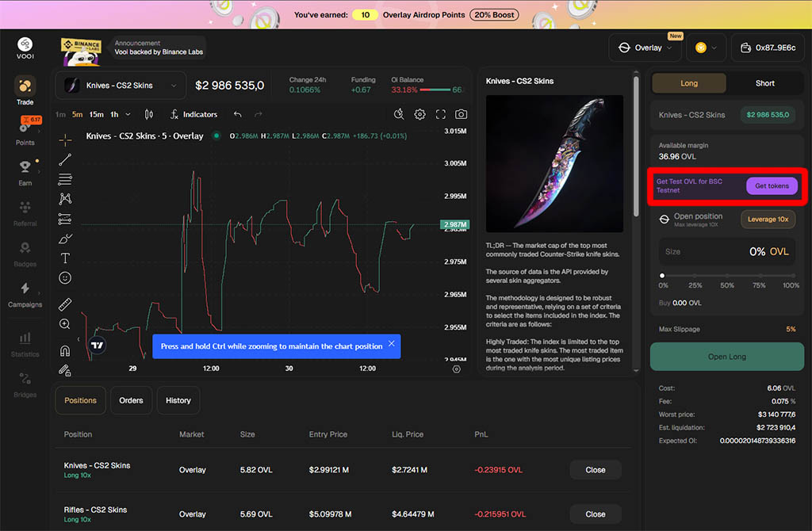The image size is (812, 531).
Task: Open the Leverage 10x selector
Action: tap(768, 220)
